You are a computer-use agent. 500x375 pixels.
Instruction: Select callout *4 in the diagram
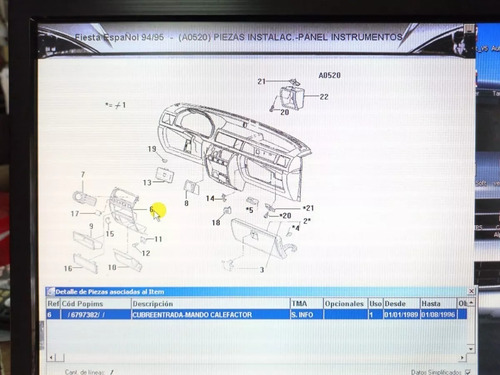296,228
